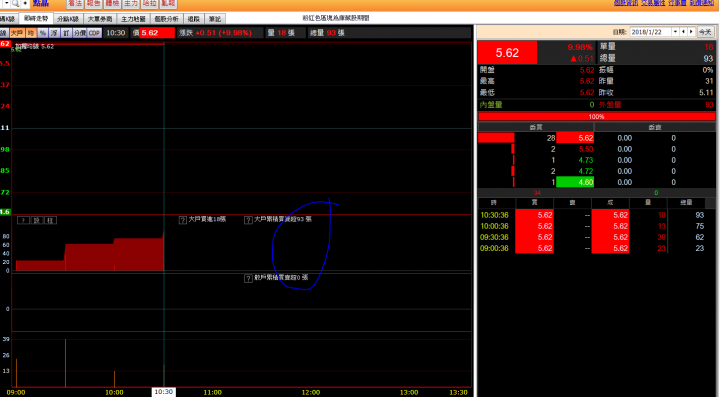This screenshot has height=397, width=720.
Task: Click the magnifier search icon
Action: (15, 4)
